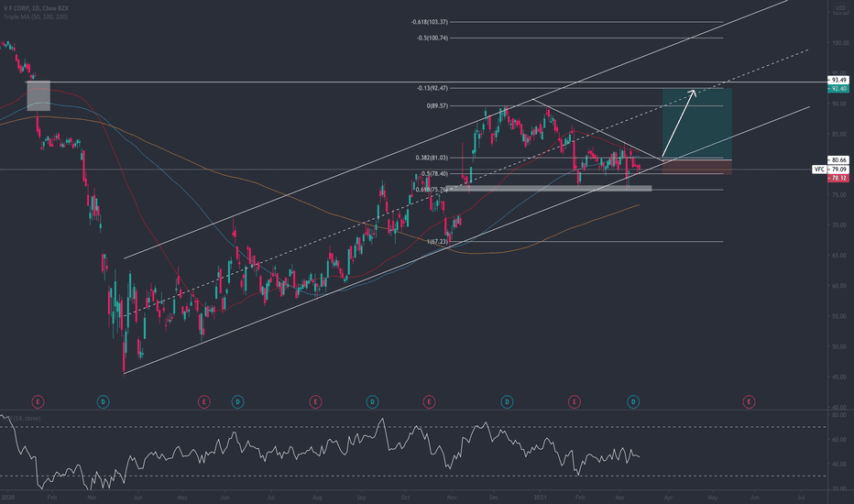Select the 0(89.57) Fibonacci level label

pyautogui.click(x=437, y=106)
